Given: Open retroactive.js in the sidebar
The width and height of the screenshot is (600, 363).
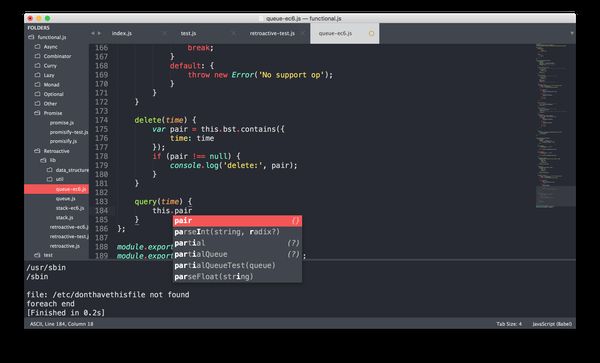Looking at the screenshot, I should [x=65, y=246].
